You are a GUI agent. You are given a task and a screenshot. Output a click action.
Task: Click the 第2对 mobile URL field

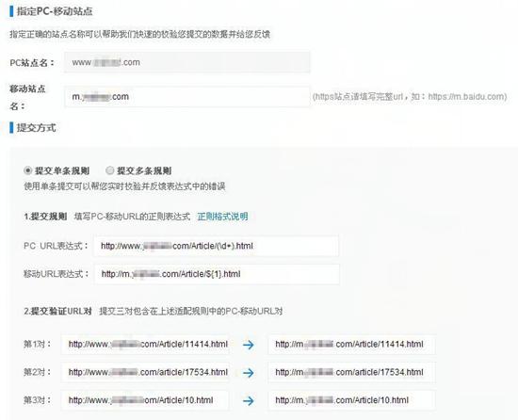pyautogui.click(x=352, y=372)
